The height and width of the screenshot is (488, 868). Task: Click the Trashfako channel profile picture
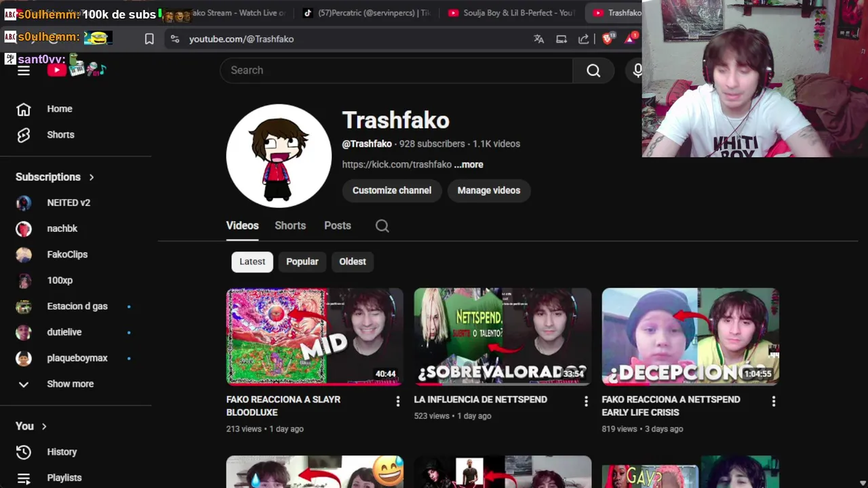pyautogui.click(x=279, y=156)
